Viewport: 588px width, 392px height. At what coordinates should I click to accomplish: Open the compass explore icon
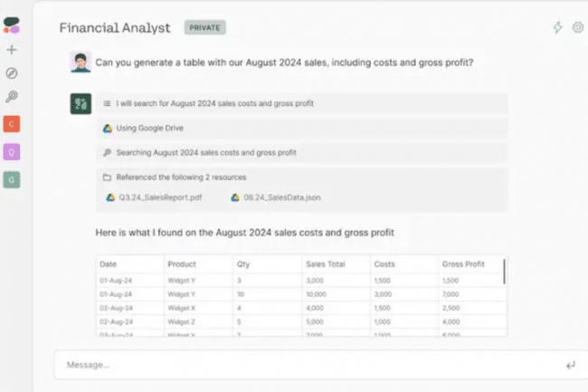[12, 73]
